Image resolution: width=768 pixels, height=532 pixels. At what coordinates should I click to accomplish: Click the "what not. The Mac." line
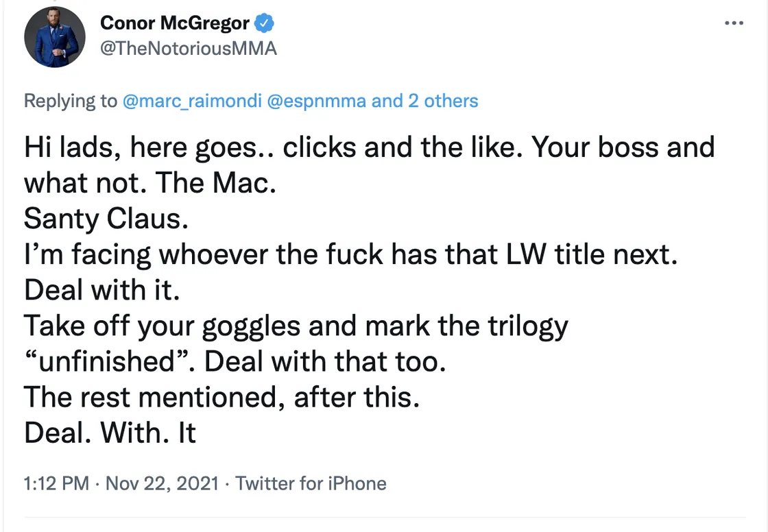[149, 183]
